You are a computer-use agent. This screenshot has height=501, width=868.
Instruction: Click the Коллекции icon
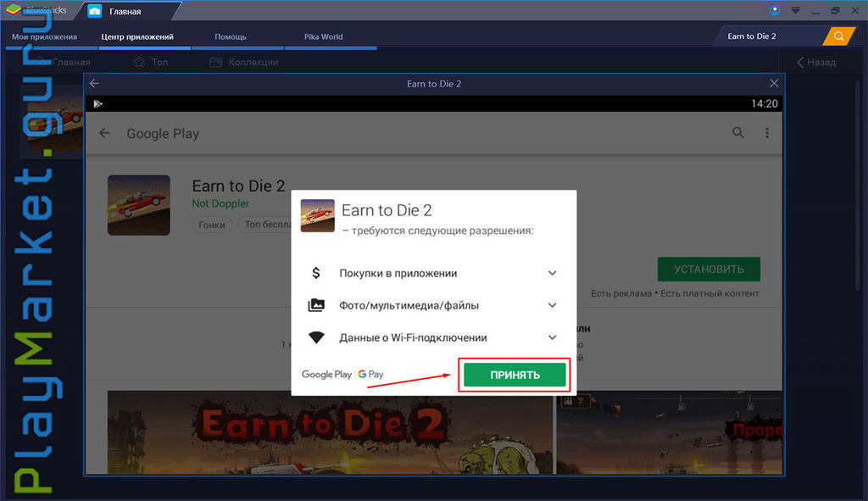pyautogui.click(x=216, y=62)
